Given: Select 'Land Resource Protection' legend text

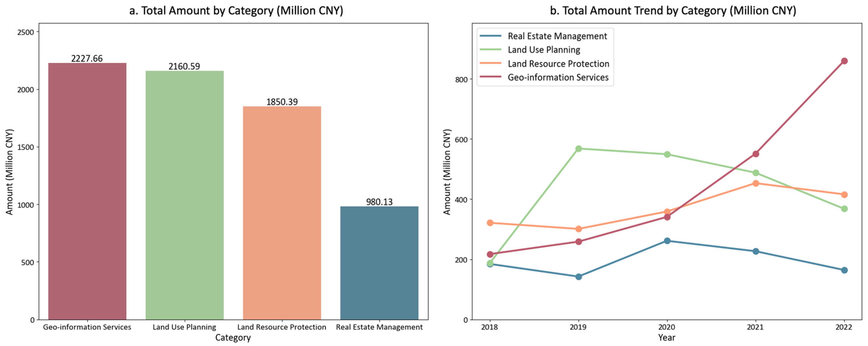Looking at the screenshot, I should 558,64.
